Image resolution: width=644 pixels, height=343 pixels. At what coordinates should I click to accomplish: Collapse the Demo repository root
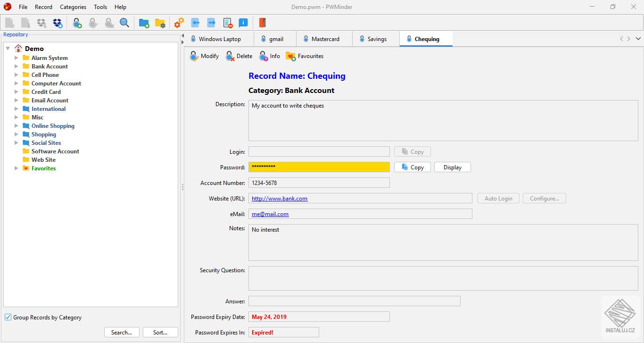point(8,48)
